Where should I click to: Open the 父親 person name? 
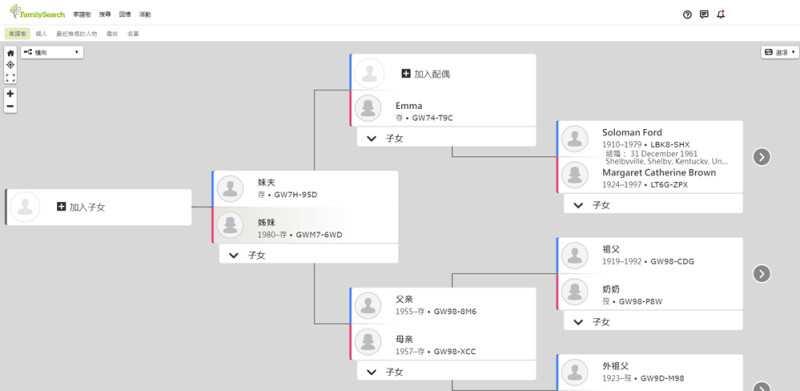[x=404, y=299]
